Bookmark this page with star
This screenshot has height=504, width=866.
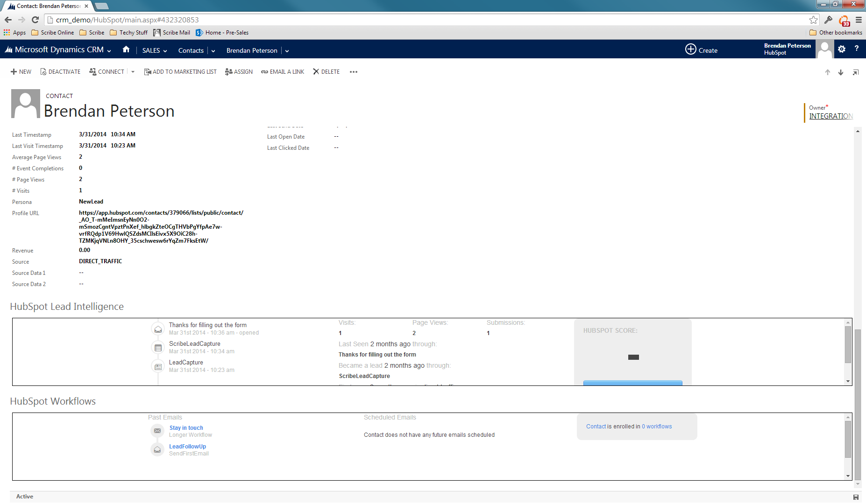(814, 20)
